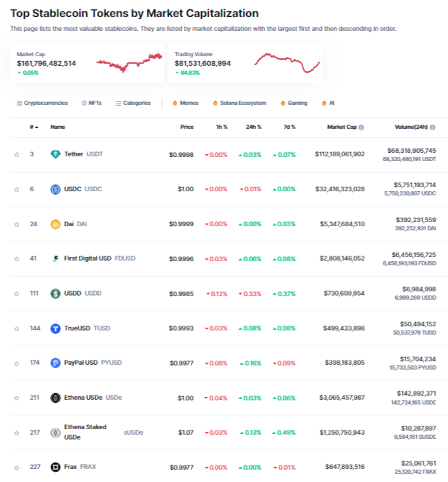Sort the table by Volume(24h) header
448x482 pixels.
[414, 127]
